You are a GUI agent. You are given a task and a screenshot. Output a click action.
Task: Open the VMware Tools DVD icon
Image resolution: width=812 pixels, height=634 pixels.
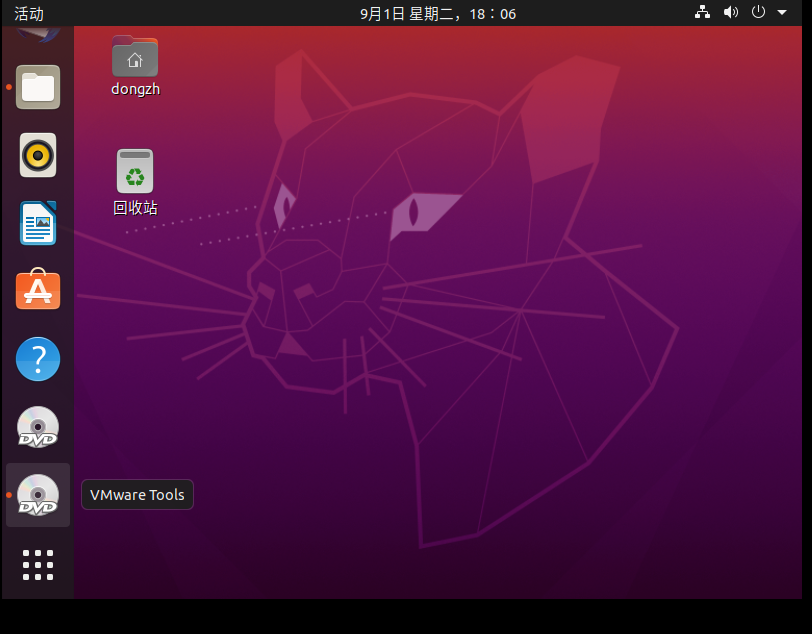coord(38,495)
